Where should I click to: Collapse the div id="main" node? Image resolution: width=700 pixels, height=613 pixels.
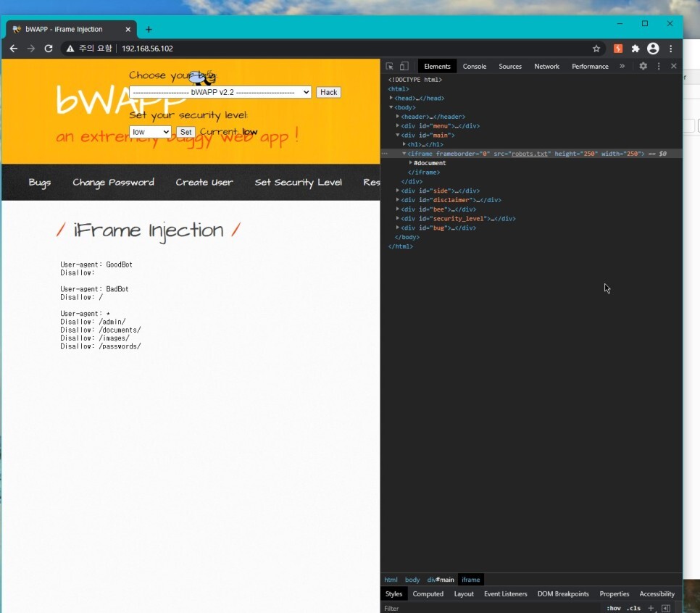[398, 135]
